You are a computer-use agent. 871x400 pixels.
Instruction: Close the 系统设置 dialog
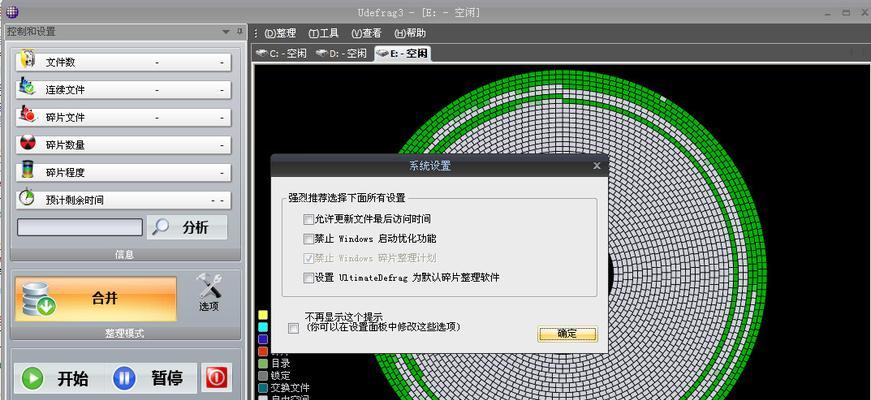[597, 166]
